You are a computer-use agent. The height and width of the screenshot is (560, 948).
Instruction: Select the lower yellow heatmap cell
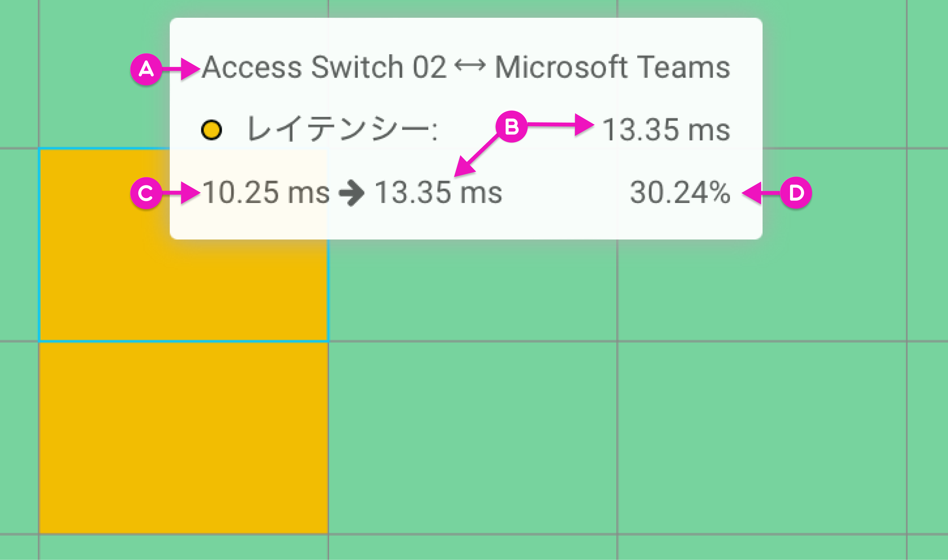(184, 438)
